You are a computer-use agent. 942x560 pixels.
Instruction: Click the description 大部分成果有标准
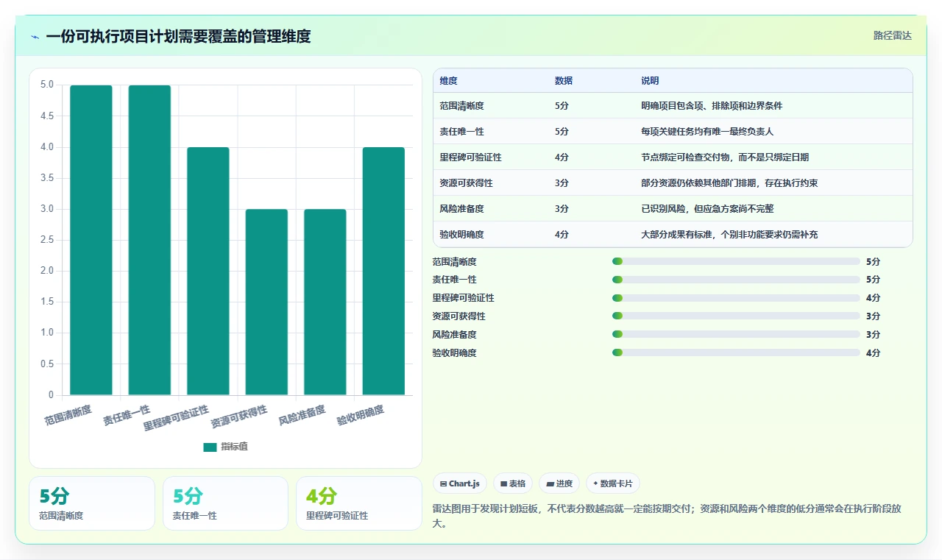coord(676,235)
